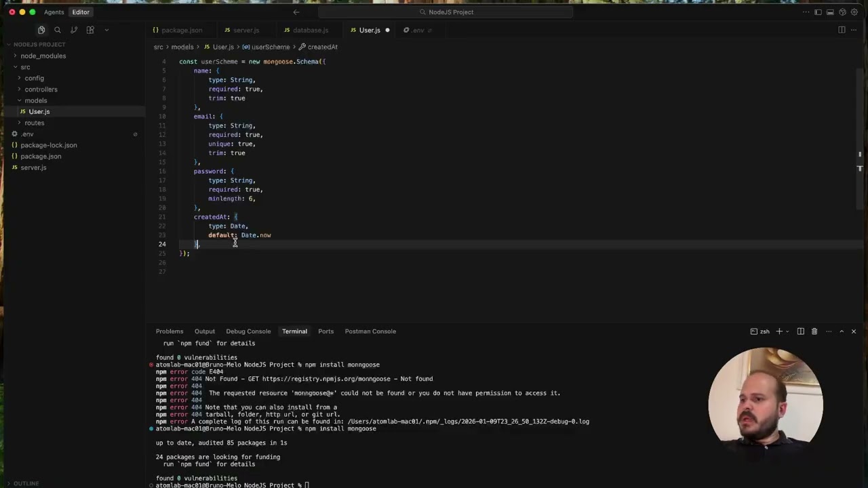Click line number 24 in the gutter

(162, 244)
